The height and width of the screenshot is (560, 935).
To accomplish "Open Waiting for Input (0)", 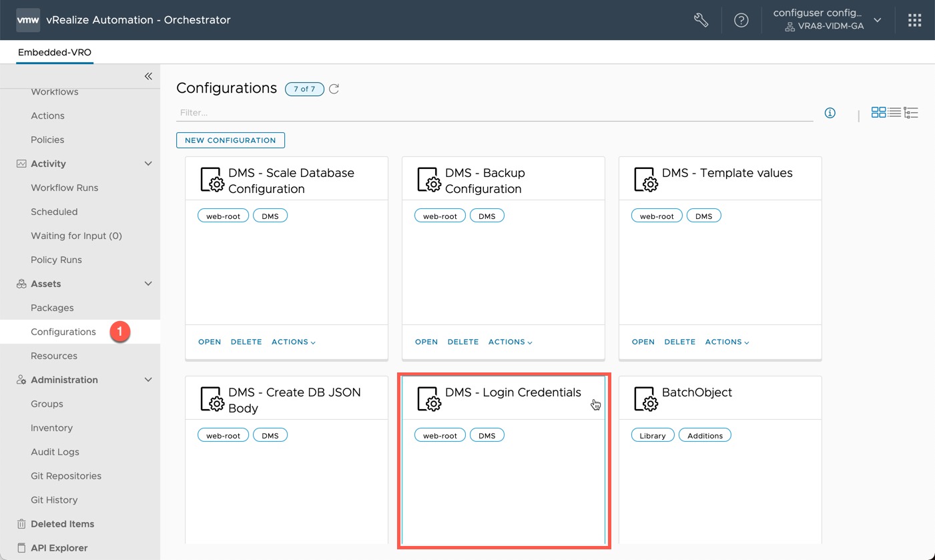I will point(76,236).
